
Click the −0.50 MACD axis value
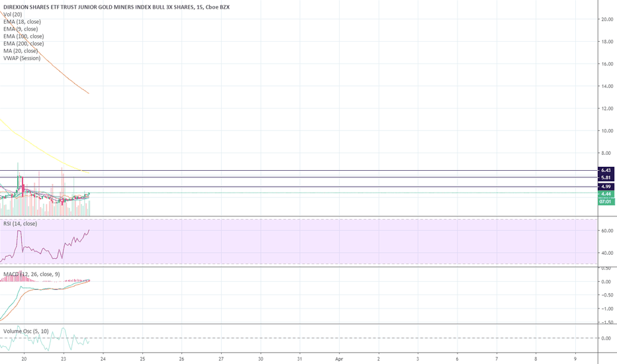point(606,295)
